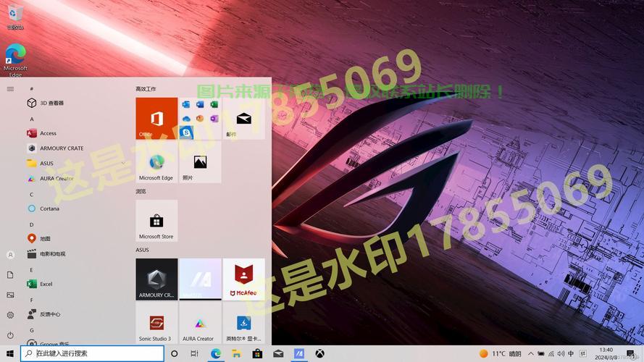Viewport: 644px width, 362px height.
Task: Open the 13:40 clock and date
Action: point(606,353)
